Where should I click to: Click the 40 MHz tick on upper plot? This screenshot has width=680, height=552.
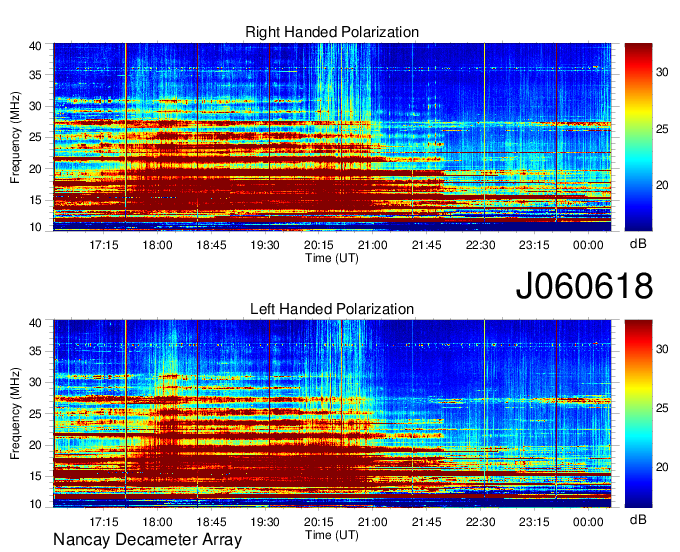(35, 46)
